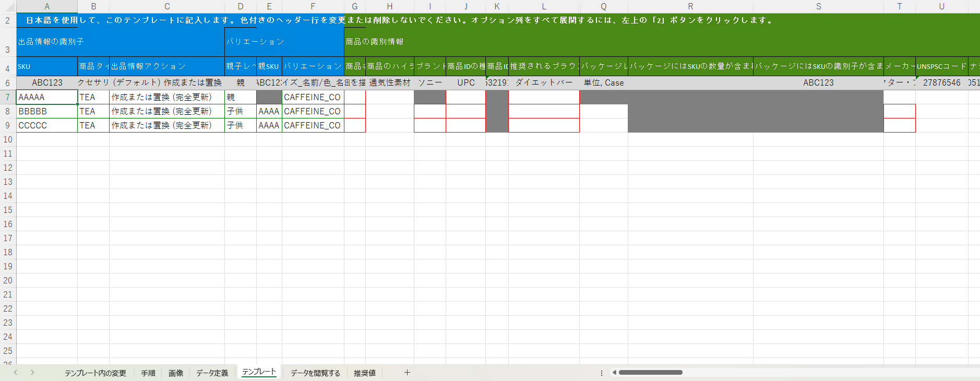Click the 子供 cell in row 9
The height and width of the screenshot is (381, 980).
241,125
